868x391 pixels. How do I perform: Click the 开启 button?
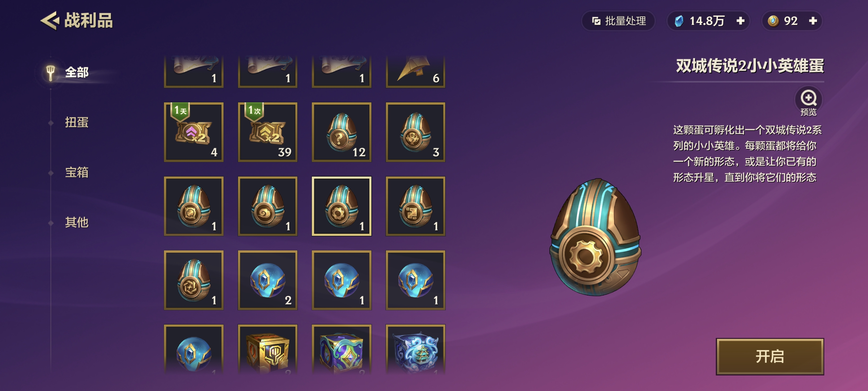770,356
